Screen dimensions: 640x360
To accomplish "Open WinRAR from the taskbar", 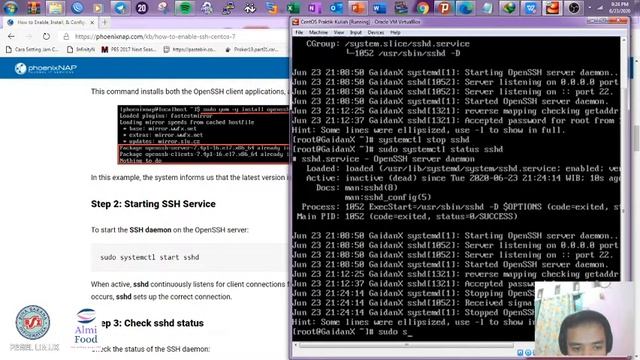I will coord(33,8).
